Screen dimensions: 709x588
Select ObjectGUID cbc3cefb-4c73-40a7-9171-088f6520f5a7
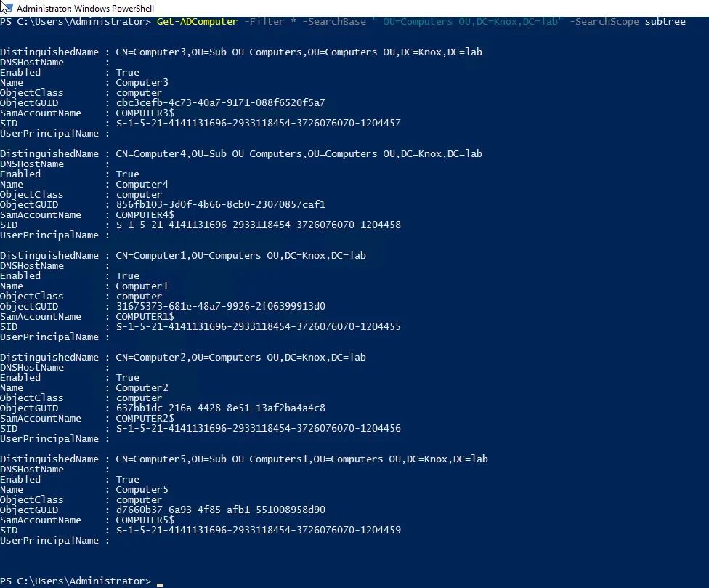pyautogui.click(x=221, y=102)
